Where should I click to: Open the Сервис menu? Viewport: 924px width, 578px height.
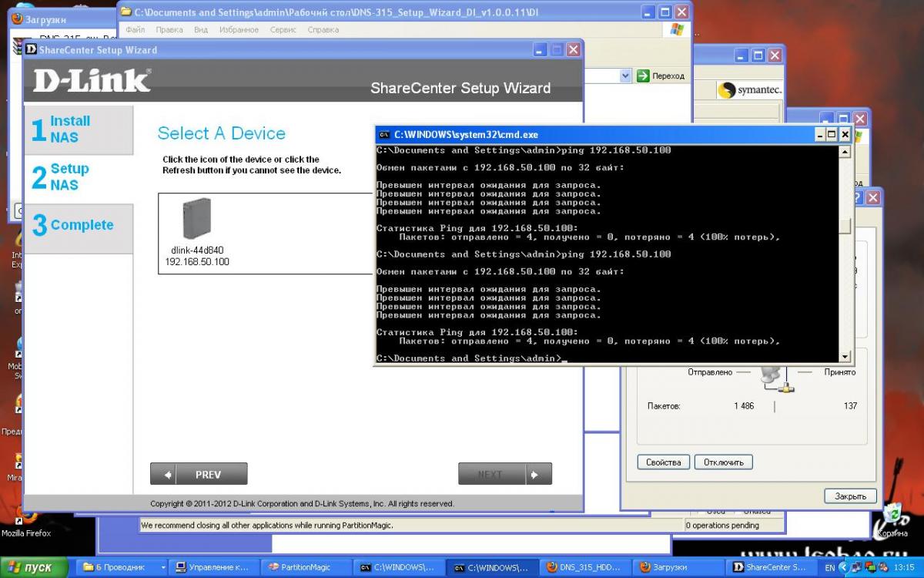coord(283,30)
